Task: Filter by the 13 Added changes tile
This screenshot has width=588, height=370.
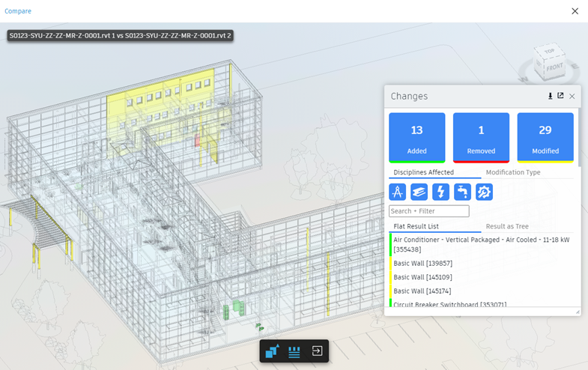Action: click(417, 138)
